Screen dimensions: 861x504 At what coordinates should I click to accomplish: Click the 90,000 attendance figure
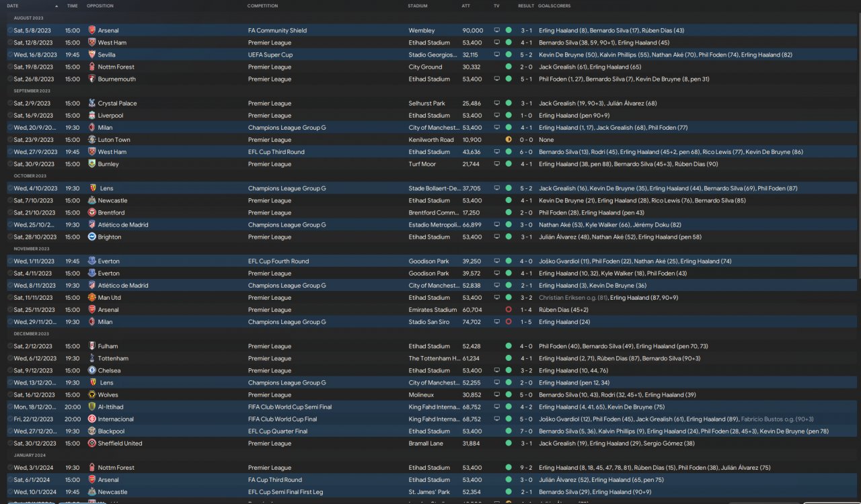point(473,30)
